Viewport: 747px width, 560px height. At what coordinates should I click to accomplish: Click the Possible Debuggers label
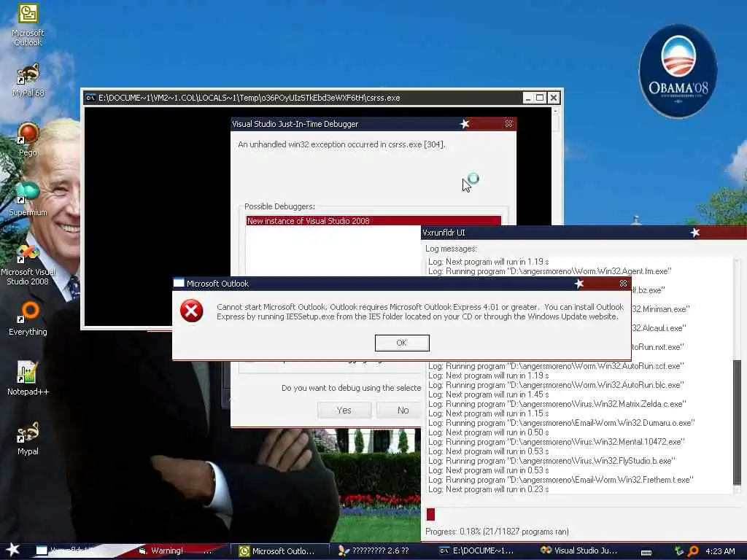[279, 206]
